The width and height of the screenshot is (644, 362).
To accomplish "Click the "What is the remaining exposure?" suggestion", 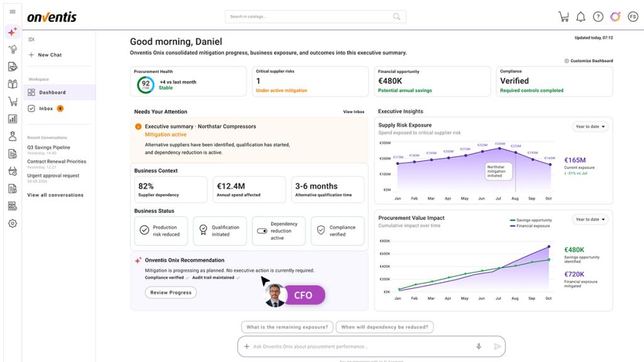I will click(x=287, y=327).
